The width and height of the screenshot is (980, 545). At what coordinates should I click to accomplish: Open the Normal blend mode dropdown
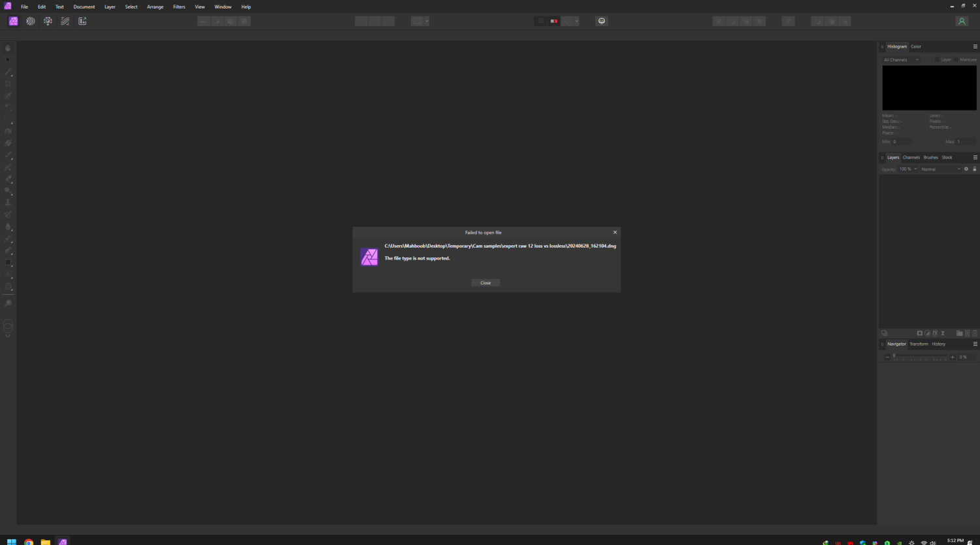coord(939,169)
